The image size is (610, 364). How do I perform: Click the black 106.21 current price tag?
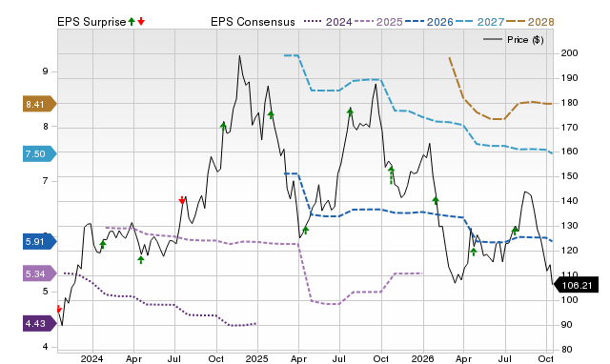tap(576, 286)
